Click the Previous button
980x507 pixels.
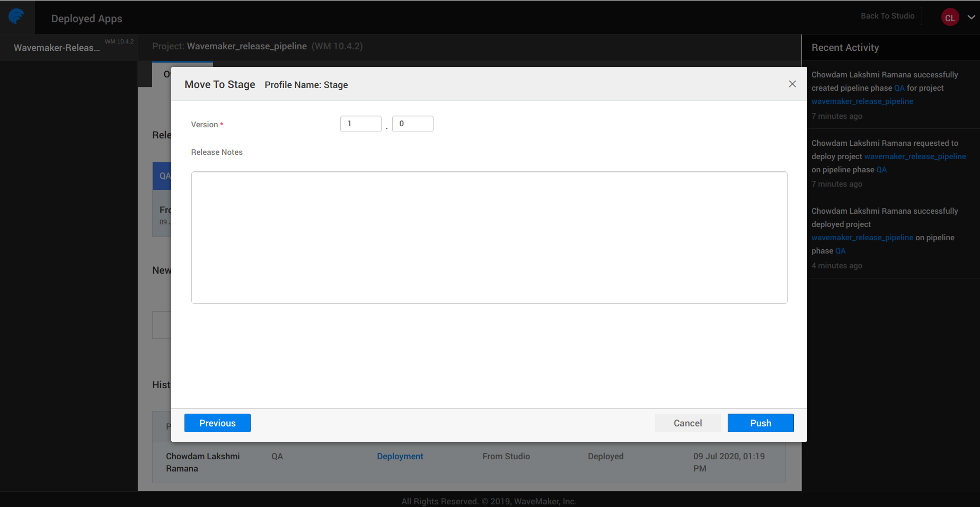217,423
